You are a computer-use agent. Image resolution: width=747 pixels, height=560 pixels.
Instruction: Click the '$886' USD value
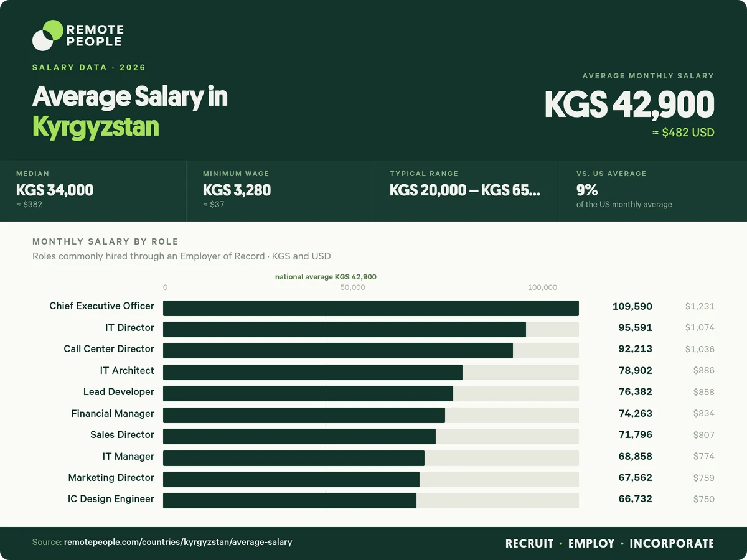[703, 370]
